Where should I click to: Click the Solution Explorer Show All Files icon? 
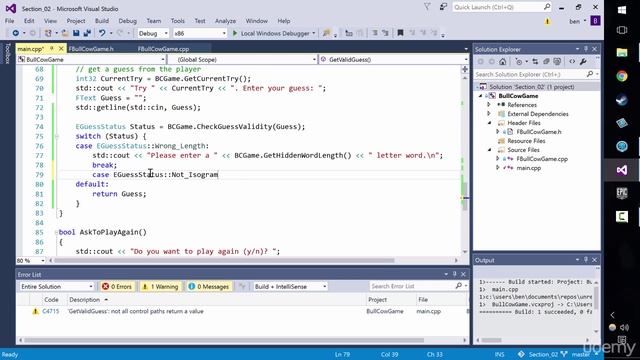point(557,62)
